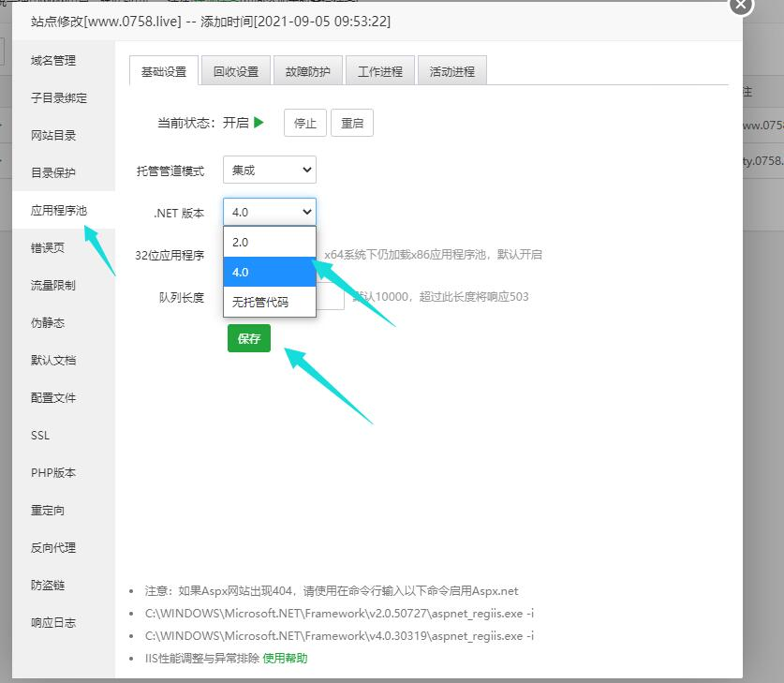Switch to the 工作进程 tab
This screenshot has height=683, width=784.
tap(379, 71)
